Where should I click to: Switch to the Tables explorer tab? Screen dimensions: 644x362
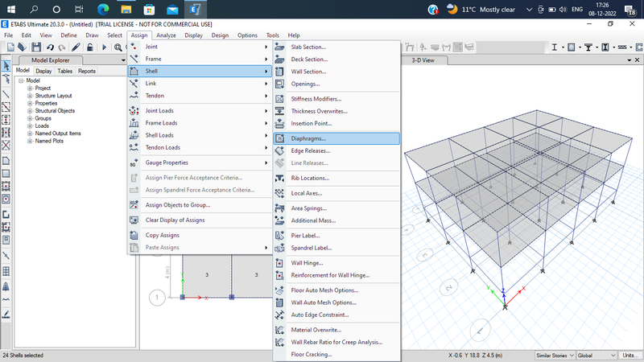click(65, 71)
